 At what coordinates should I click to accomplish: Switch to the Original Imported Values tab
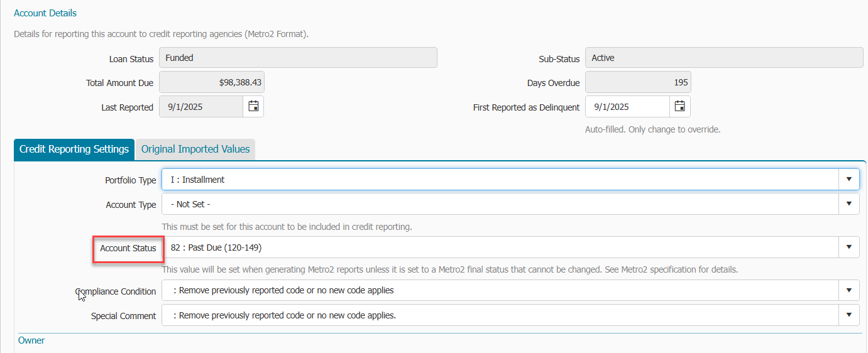(x=195, y=149)
